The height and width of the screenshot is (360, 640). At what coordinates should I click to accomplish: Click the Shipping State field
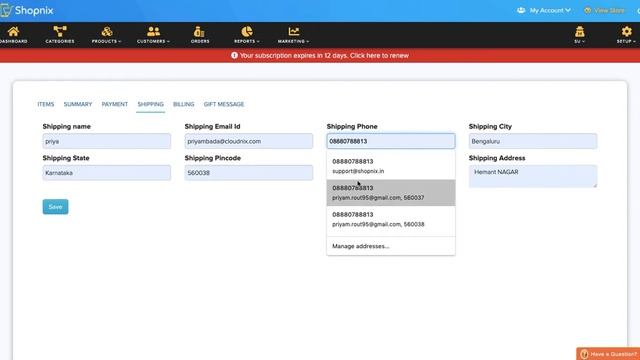[x=107, y=173]
